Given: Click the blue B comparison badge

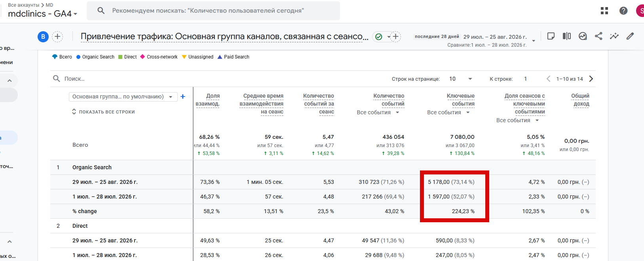Looking at the screenshot, I should point(43,37).
